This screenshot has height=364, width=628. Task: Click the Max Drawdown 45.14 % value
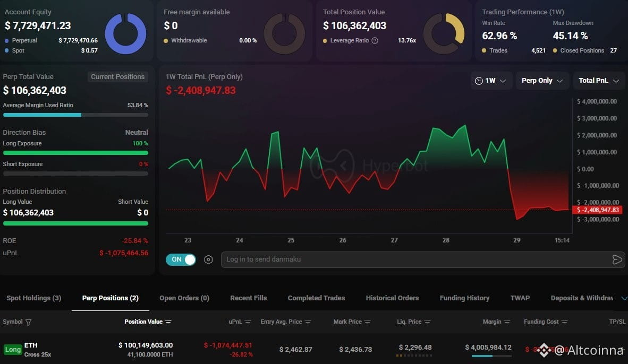[570, 36]
